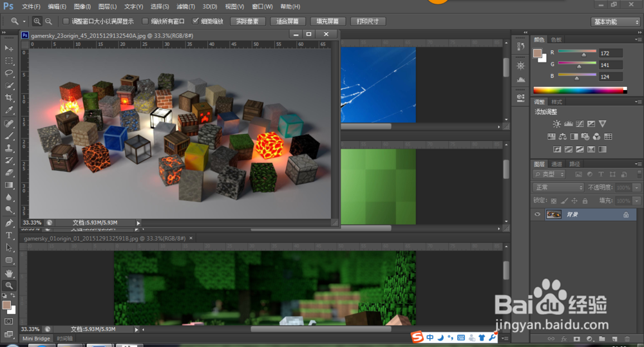This screenshot has height=347, width=644.
Task: Enable 缩放所有窗口 checkbox
Action: tap(145, 21)
